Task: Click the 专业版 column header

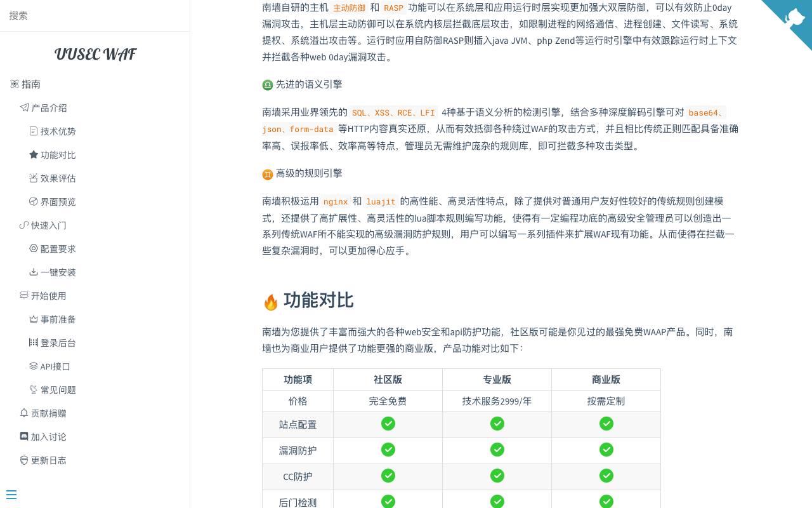Action: coord(497,379)
